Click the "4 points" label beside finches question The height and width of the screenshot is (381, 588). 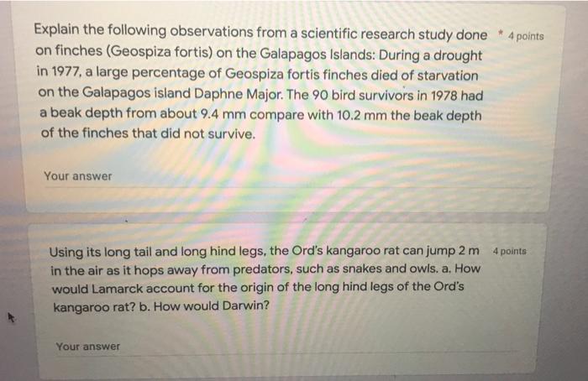(x=526, y=36)
